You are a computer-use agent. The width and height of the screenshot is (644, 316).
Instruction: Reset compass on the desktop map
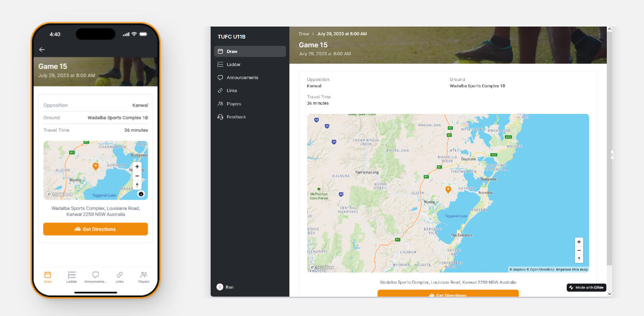pos(579,259)
